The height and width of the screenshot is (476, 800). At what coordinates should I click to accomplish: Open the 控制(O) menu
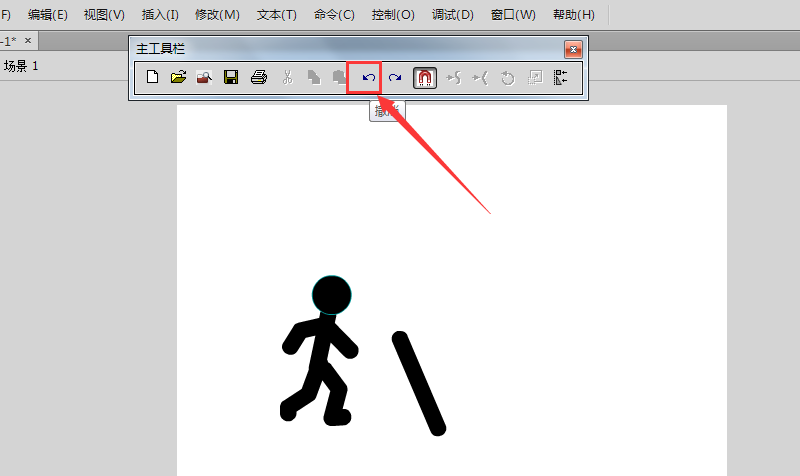click(x=393, y=15)
